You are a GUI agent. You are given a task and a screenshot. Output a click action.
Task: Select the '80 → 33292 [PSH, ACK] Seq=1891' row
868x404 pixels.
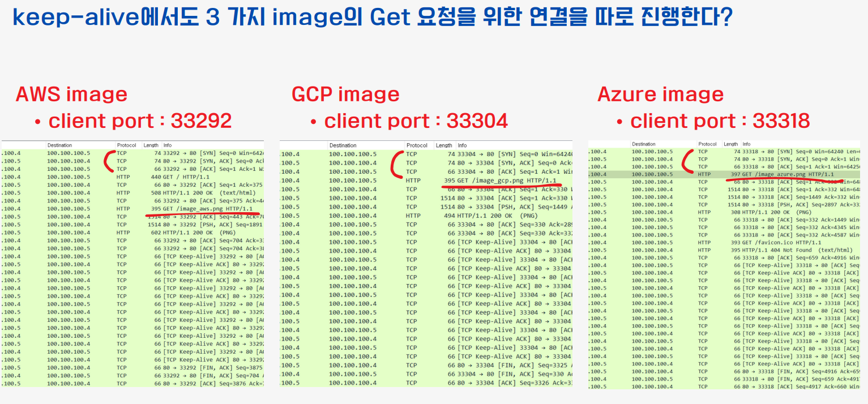pos(132,225)
